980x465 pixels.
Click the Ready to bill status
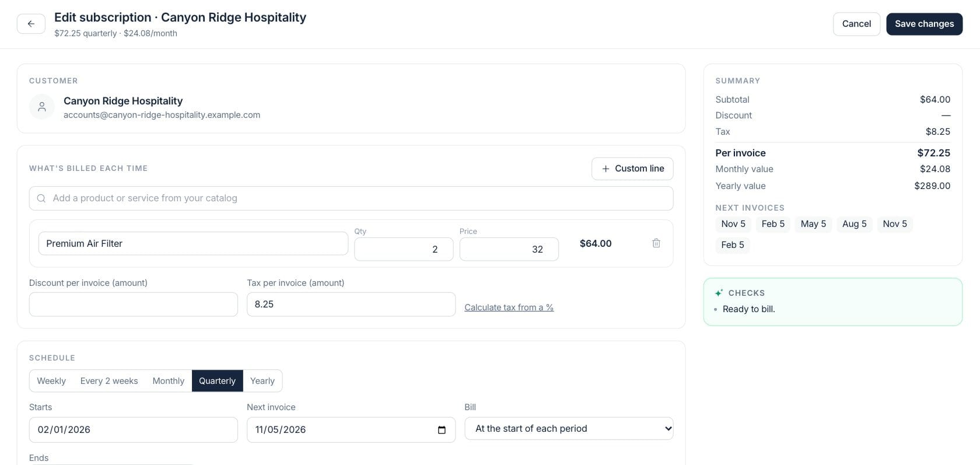coord(748,309)
